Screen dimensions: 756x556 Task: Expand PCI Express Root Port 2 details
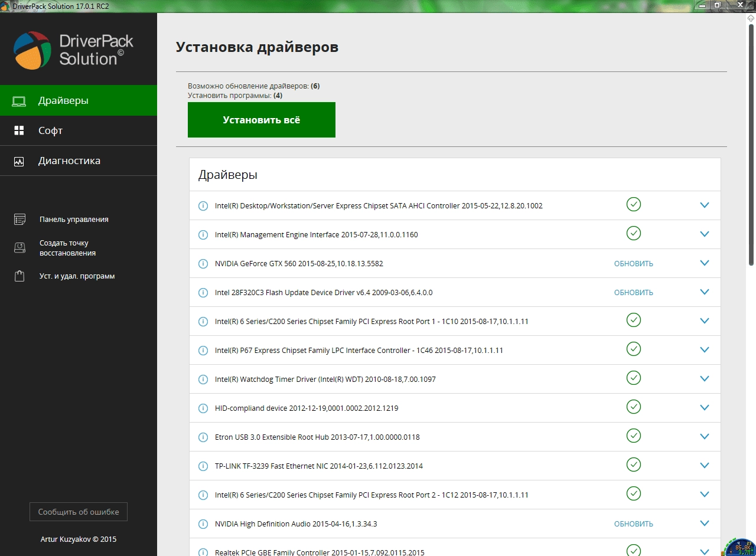[x=704, y=495]
